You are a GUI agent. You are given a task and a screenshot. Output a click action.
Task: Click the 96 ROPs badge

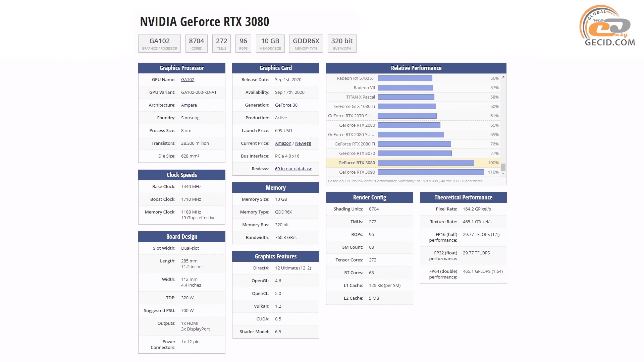(243, 44)
